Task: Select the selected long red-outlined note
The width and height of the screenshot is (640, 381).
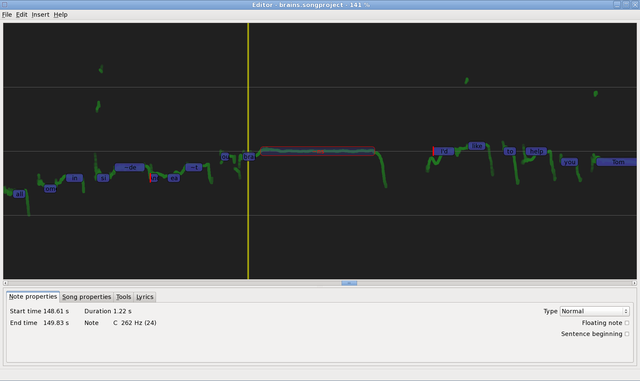Action: coord(318,151)
